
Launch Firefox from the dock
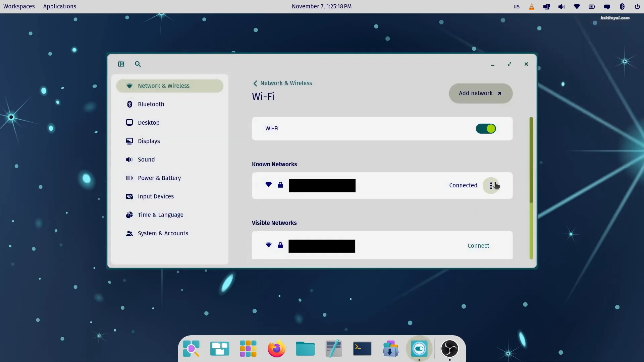pos(277,349)
